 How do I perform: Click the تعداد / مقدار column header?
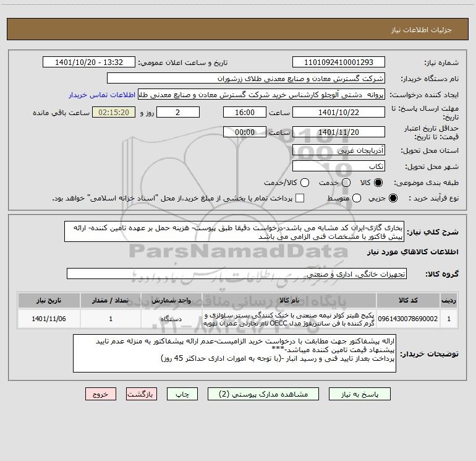pos(111,300)
